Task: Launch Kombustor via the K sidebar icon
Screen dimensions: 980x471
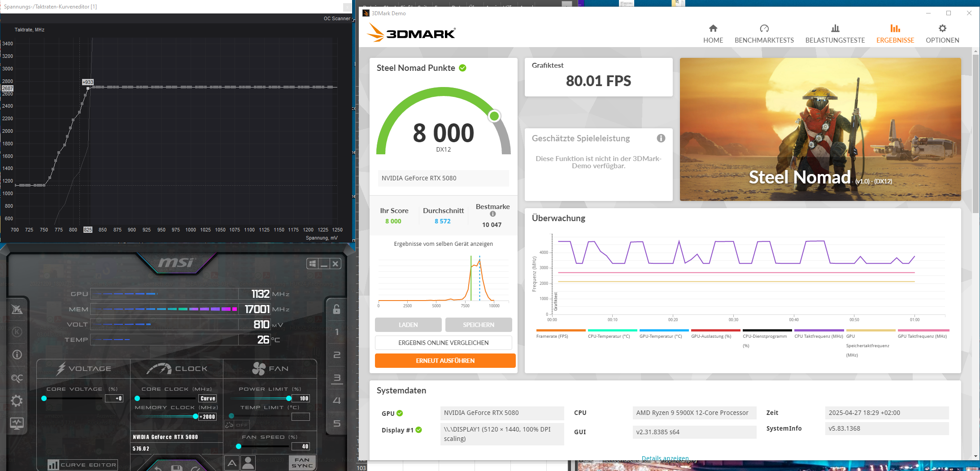Action: (17, 332)
